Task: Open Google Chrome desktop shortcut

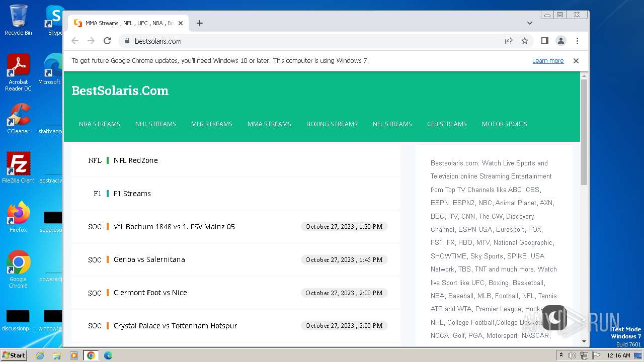Action: [x=18, y=269]
